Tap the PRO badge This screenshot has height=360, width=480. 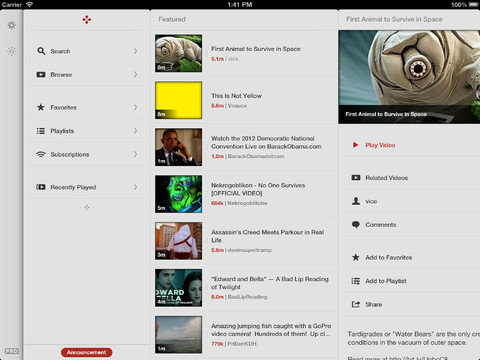pyautogui.click(x=12, y=351)
